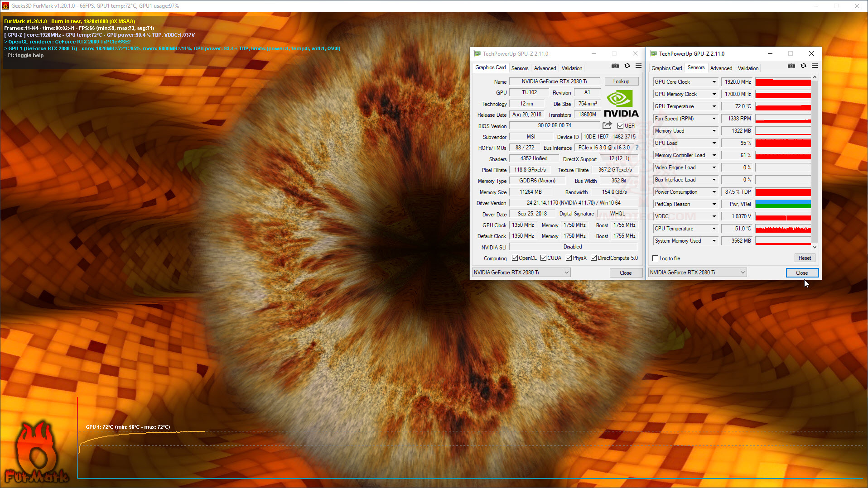Enable the Log to file checkbox

655,258
